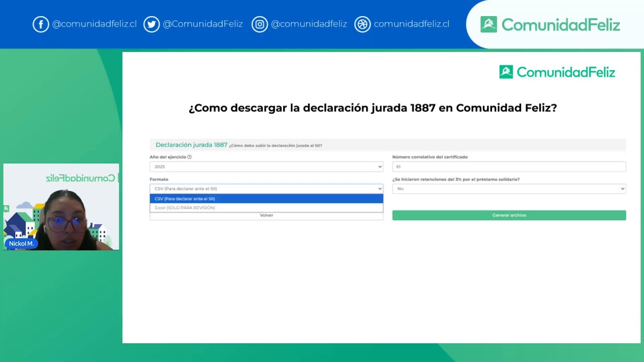
Task: Click the help icon next to Año del ejercicio
Action: (x=189, y=157)
